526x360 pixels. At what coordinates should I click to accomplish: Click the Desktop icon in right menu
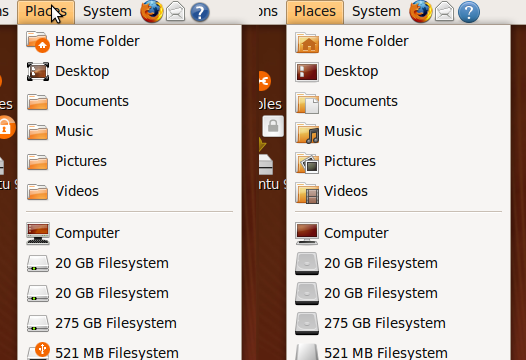307,72
